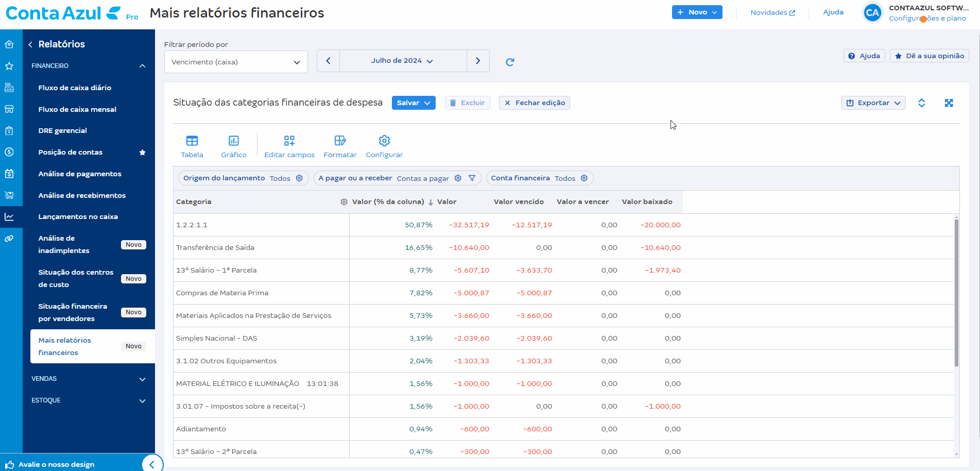Sort by Valor (% da coluna) header
Image resolution: width=980 pixels, height=471 pixels.
(388, 202)
